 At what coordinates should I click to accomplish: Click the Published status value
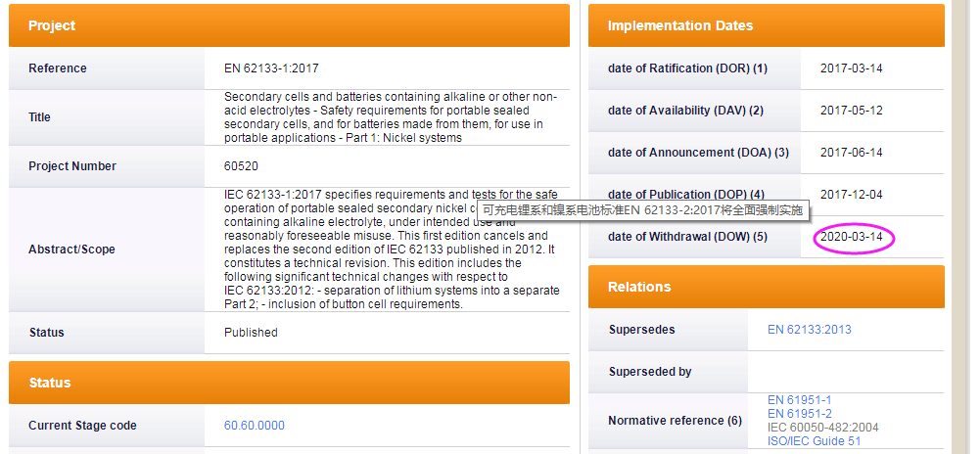251,333
